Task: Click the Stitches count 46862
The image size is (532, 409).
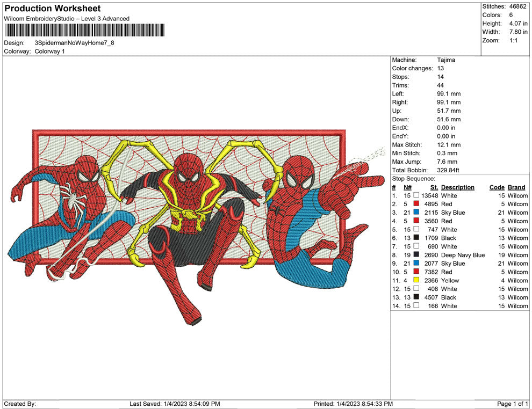Action: click(x=519, y=6)
